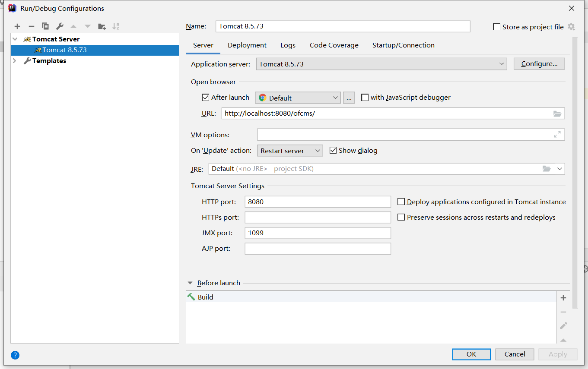Expand the VM options field
The width and height of the screenshot is (588, 369).
click(557, 135)
